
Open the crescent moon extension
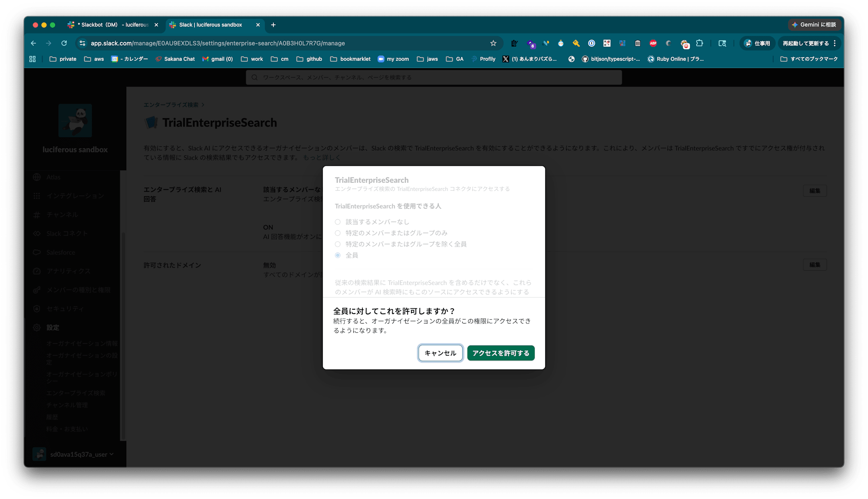(x=668, y=43)
